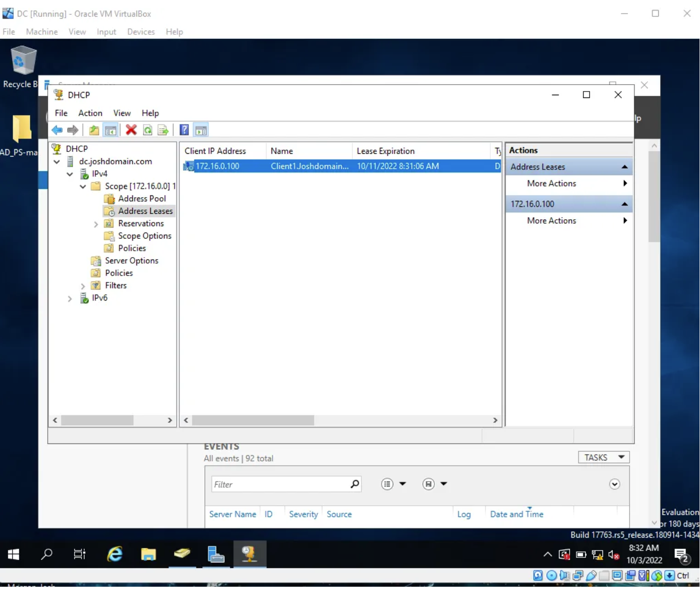Open the Windows Start menu
This screenshot has width=700, height=589.
[14, 555]
